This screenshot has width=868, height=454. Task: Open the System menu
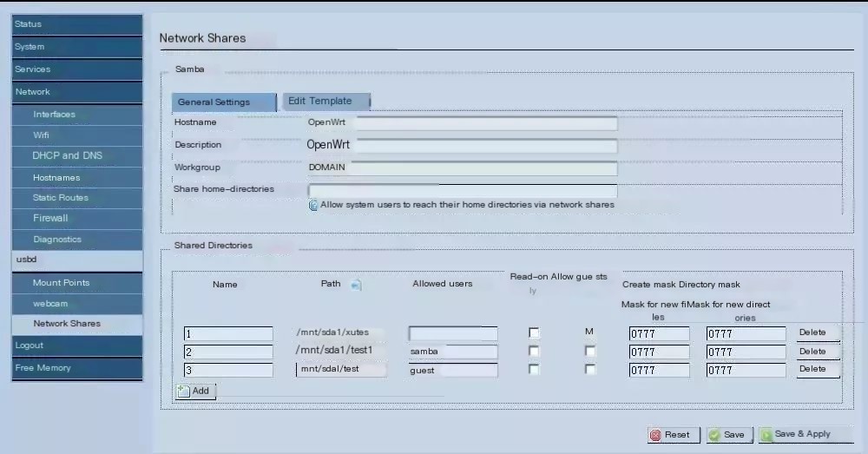click(x=77, y=47)
